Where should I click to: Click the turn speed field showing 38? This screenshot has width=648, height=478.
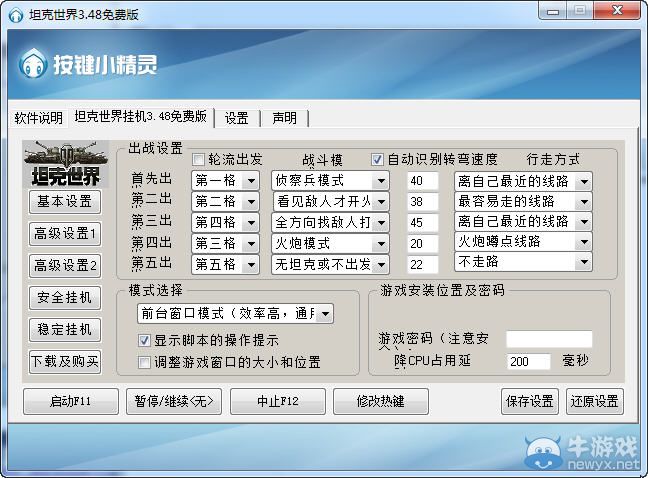tap(422, 202)
